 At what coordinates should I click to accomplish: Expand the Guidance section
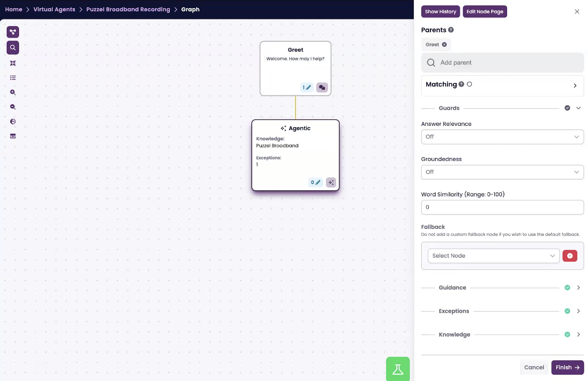(x=578, y=288)
